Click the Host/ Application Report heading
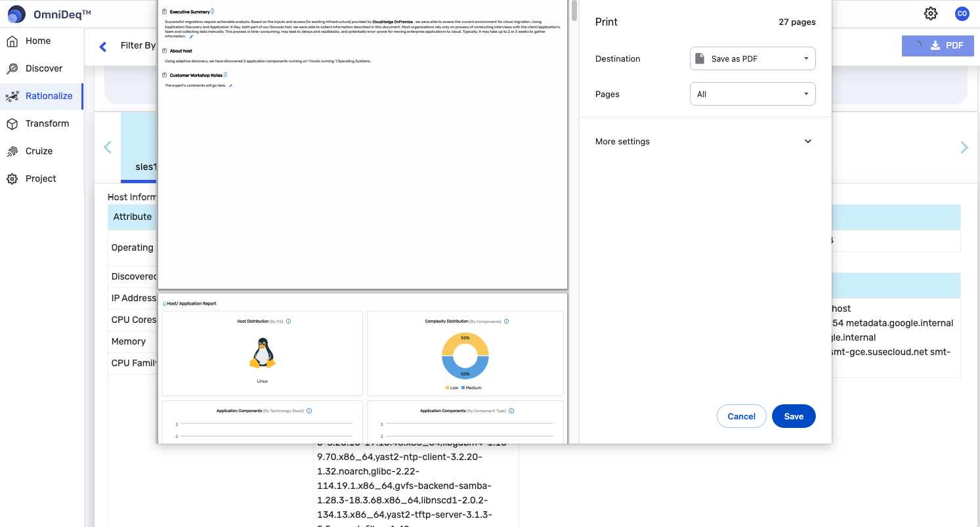 click(192, 304)
